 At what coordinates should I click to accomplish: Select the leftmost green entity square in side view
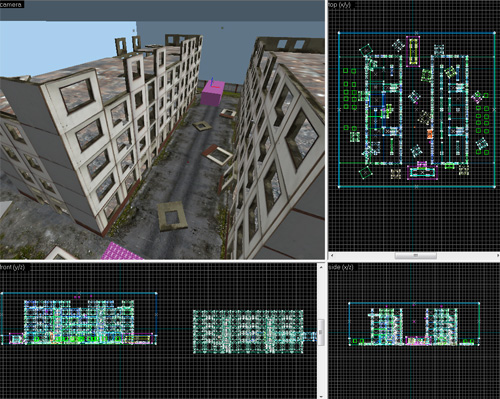tap(355, 341)
